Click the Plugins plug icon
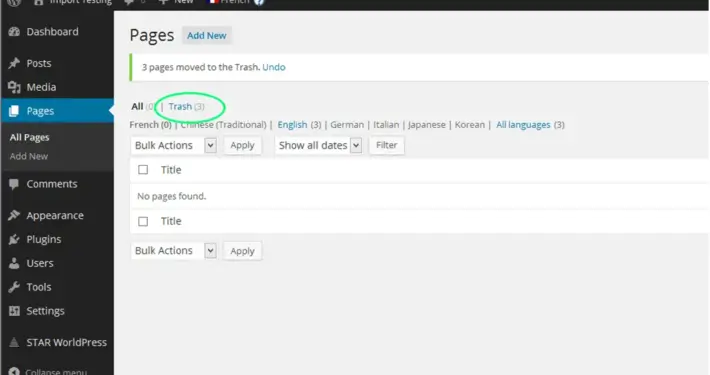This screenshot has width=710, height=375. pos(14,239)
